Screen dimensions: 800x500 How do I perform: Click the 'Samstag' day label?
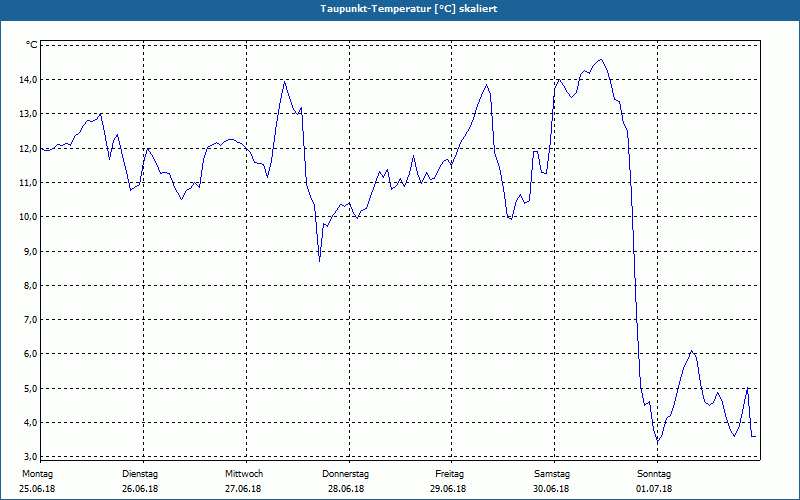click(552, 474)
